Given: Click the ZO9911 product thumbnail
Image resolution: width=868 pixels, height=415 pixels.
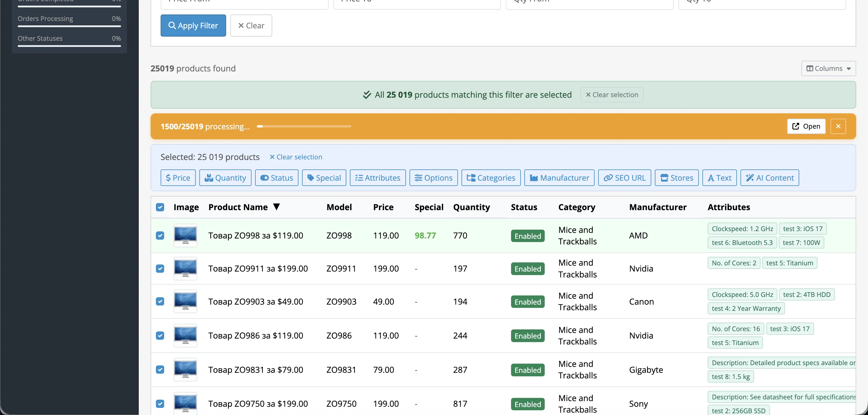Looking at the screenshot, I should tap(185, 269).
